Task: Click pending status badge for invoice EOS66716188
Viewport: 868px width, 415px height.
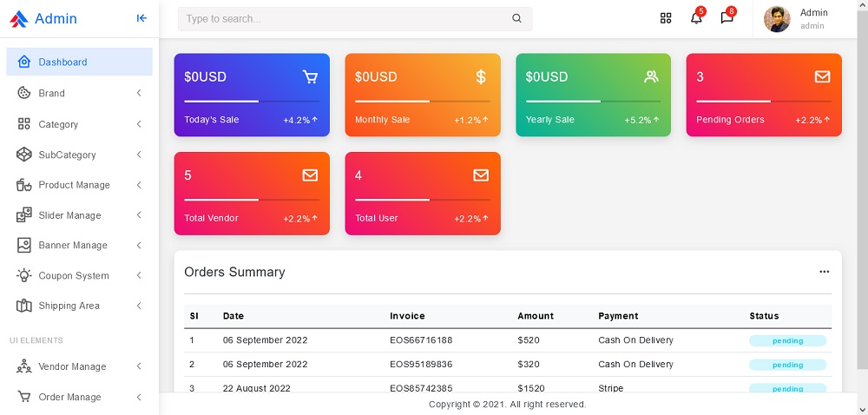Action: coord(787,341)
